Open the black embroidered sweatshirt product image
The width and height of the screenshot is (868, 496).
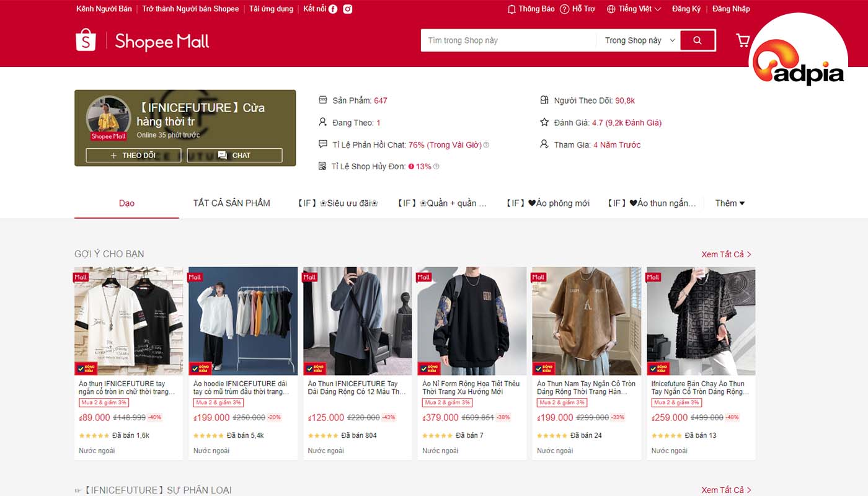coord(472,321)
